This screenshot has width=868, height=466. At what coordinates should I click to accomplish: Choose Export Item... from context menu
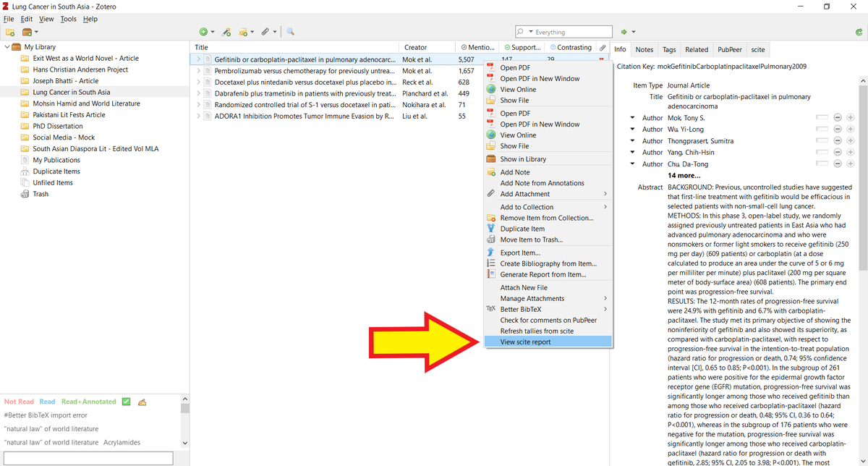click(x=548, y=253)
